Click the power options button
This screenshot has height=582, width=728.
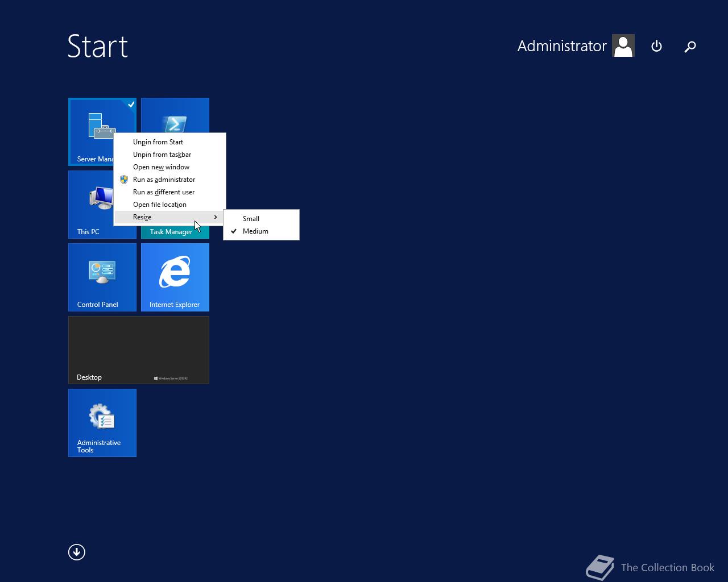[x=656, y=46]
